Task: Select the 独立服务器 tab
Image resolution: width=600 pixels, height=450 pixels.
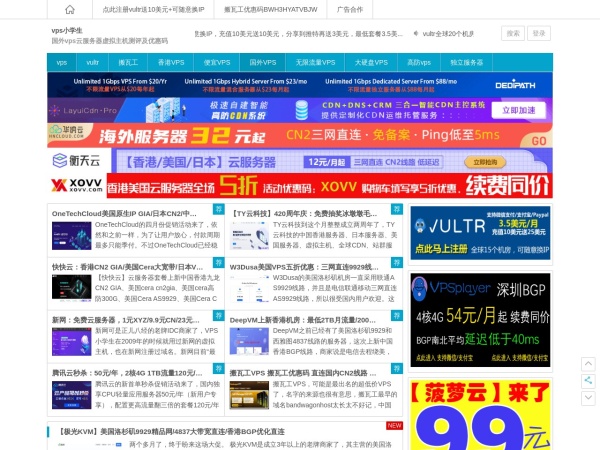Action: point(466,62)
